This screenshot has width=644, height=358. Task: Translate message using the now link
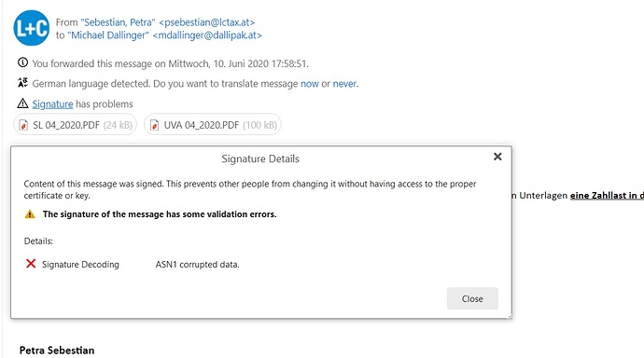(x=310, y=84)
